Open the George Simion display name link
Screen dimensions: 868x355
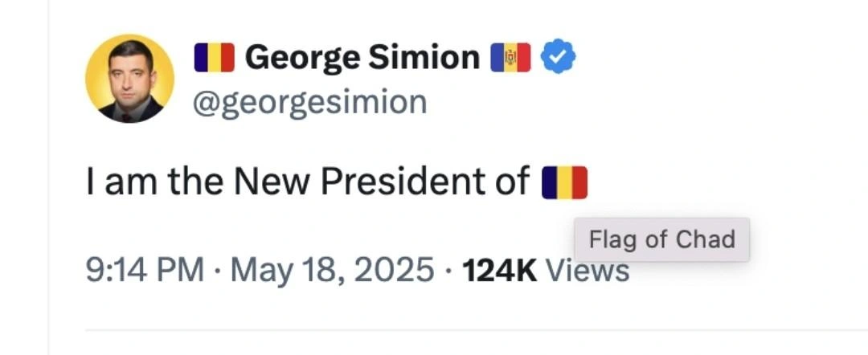point(362,58)
